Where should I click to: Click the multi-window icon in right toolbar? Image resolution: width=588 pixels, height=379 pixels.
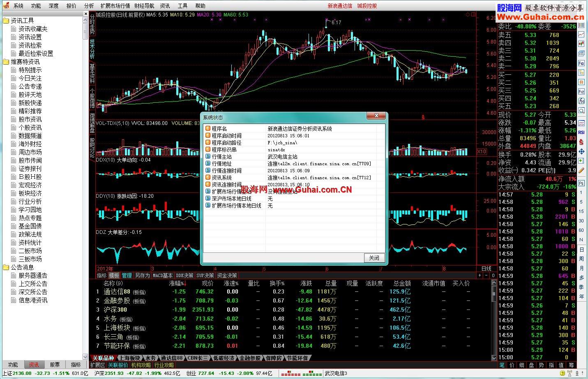pos(581,53)
